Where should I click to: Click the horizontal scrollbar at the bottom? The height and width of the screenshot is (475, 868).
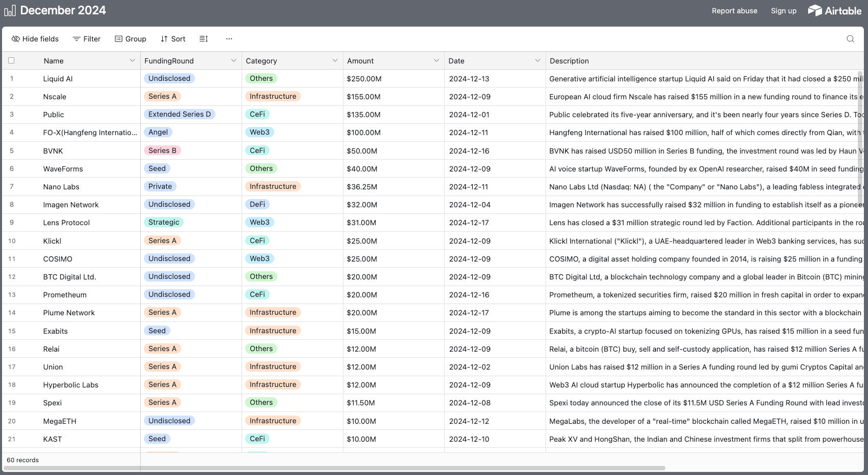(335, 468)
